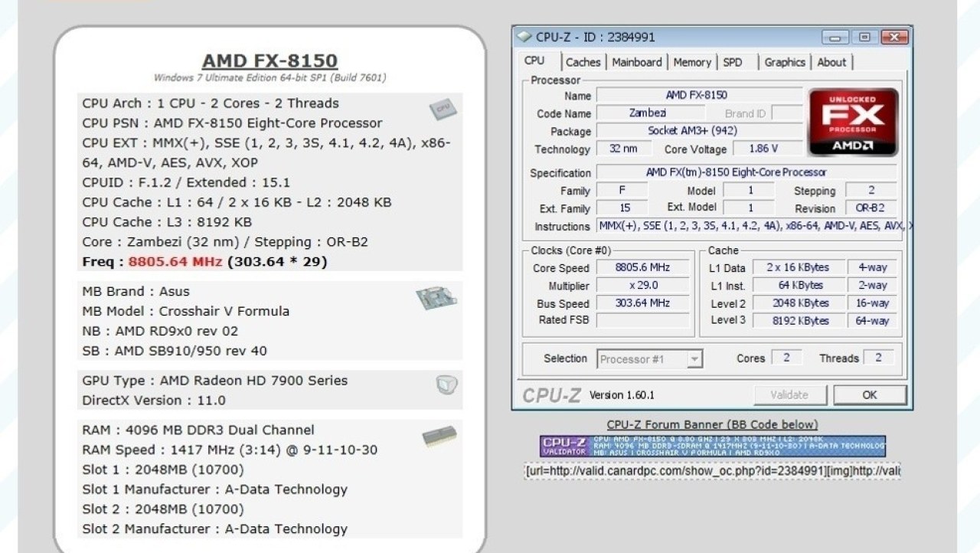
Task: Click the Version 1.60.1 label in CPU-Z
Action: pos(622,395)
